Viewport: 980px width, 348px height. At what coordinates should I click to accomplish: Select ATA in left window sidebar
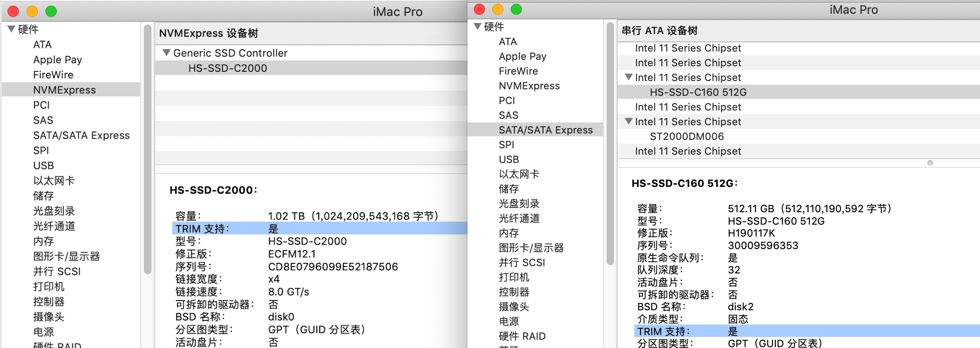(42, 45)
